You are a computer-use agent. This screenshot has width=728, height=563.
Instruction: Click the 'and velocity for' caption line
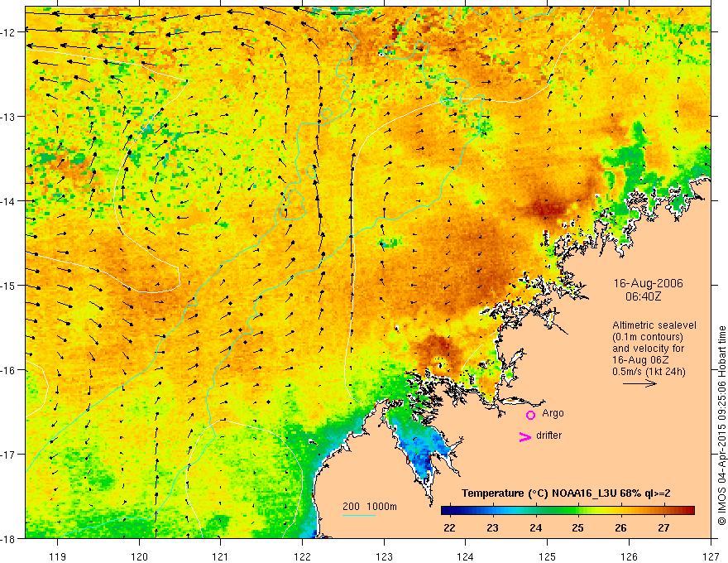[x=648, y=349]
